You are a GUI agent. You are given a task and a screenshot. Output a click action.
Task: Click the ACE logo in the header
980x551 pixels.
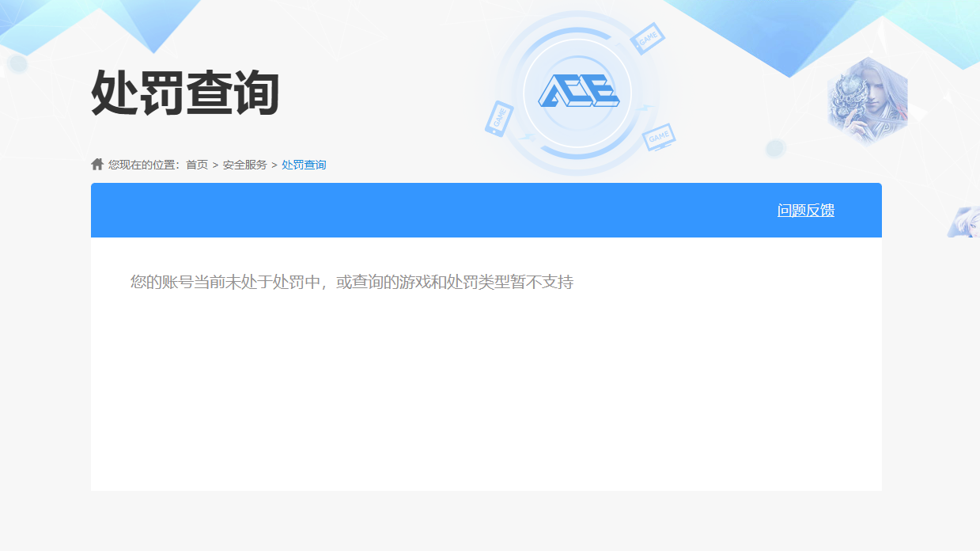click(x=578, y=91)
